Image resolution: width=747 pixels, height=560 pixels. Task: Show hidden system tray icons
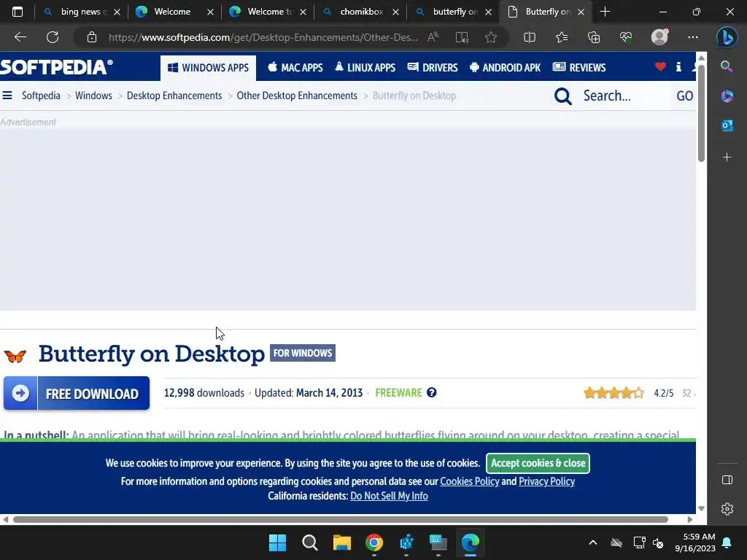[x=592, y=542]
